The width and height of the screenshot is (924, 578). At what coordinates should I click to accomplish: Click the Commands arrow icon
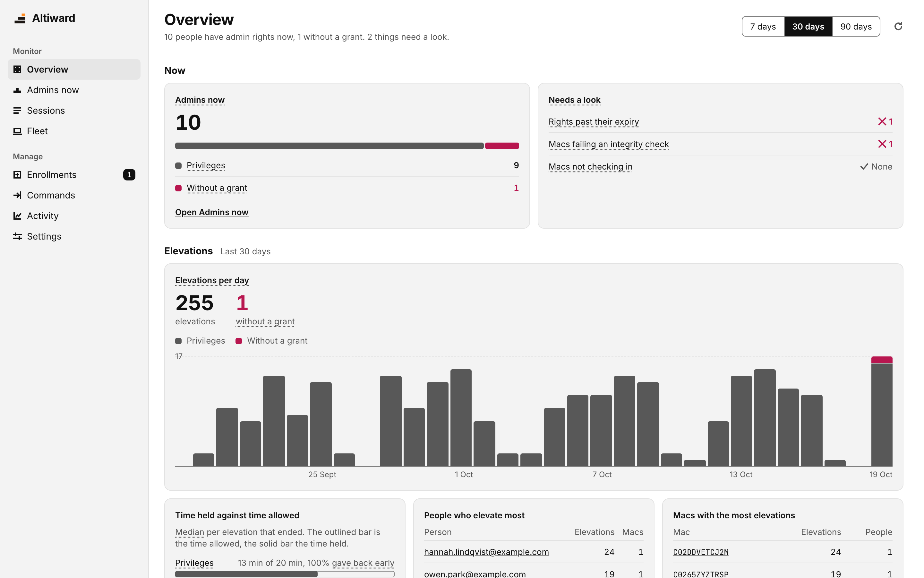pos(17,195)
